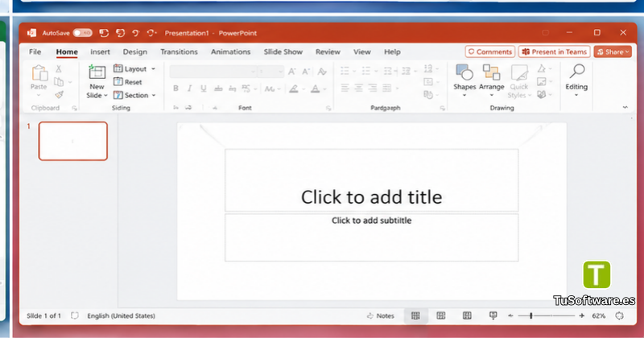Click the font color A icon
Screen dimensions: 644x338
coord(315,89)
